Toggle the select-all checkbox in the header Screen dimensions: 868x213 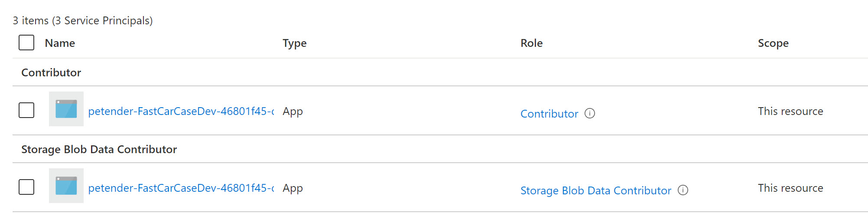tap(26, 43)
